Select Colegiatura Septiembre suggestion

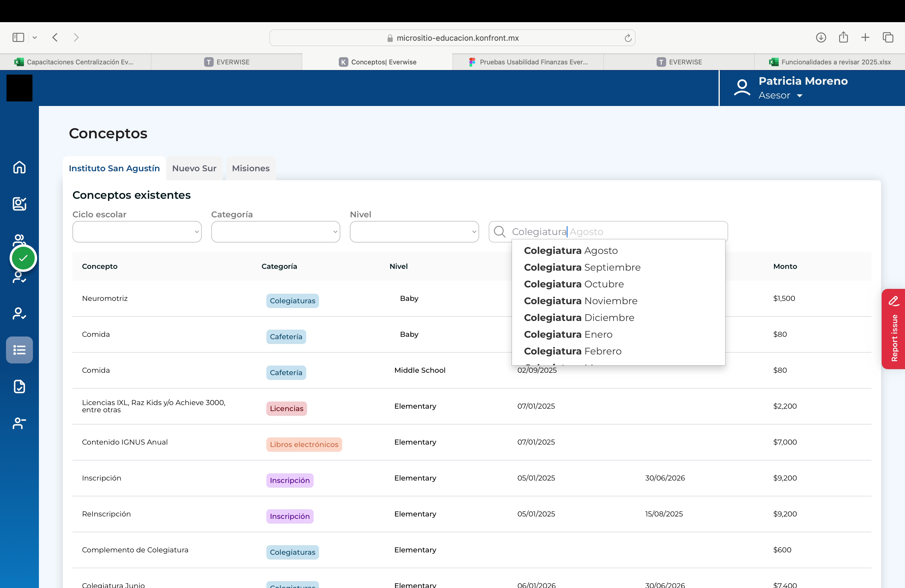tap(582, 267)
